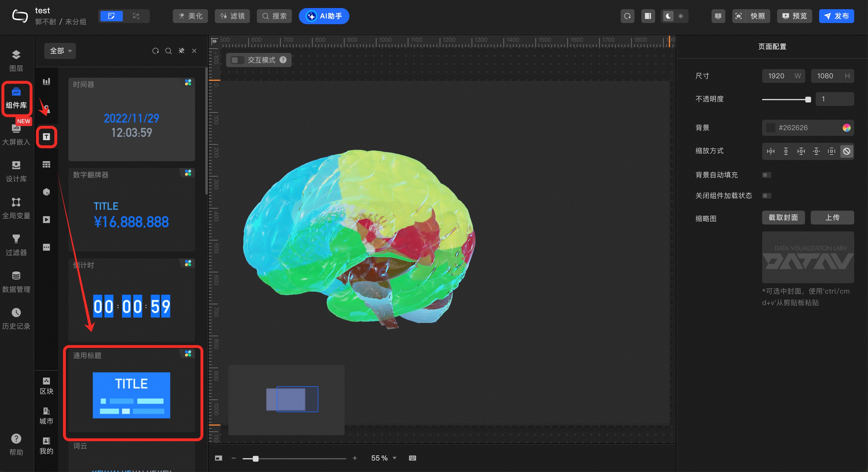The image size is (868, 472).
Task: Switch to the 我的 tab
Action: click(47, 445)
